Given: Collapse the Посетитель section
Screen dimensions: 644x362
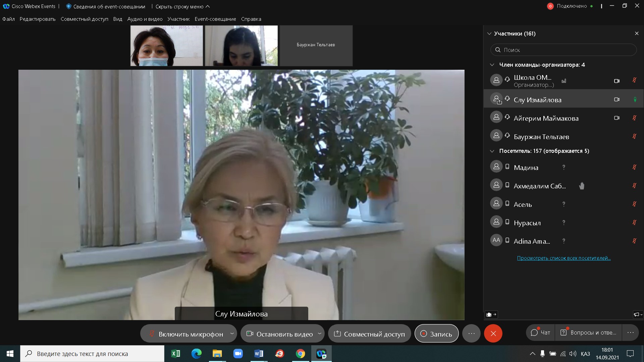Looking at the screenshot, I should 492,151.
